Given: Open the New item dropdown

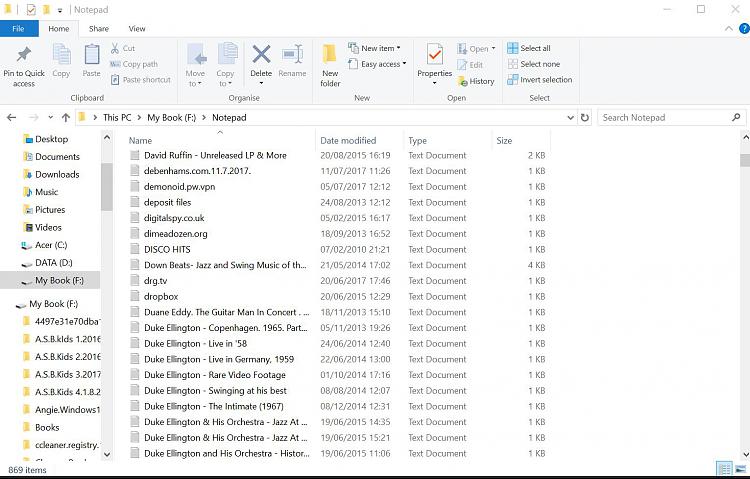Looking at the screenshot, I should [374, 48].
